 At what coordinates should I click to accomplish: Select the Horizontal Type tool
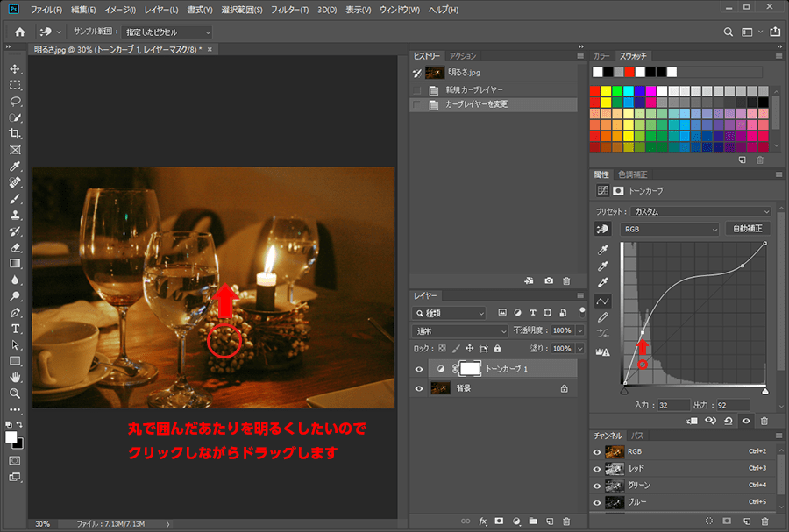click(15, 329)
